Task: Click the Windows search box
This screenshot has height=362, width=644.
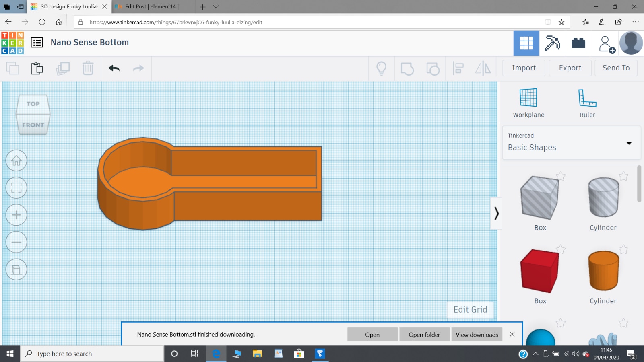Action: [93, 354]
